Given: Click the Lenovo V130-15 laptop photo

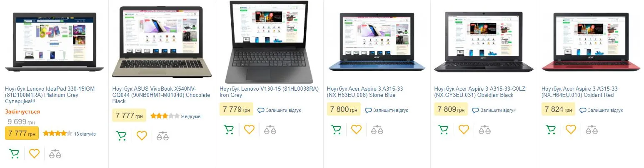Looking at the screenshot, I should (269, 42).
